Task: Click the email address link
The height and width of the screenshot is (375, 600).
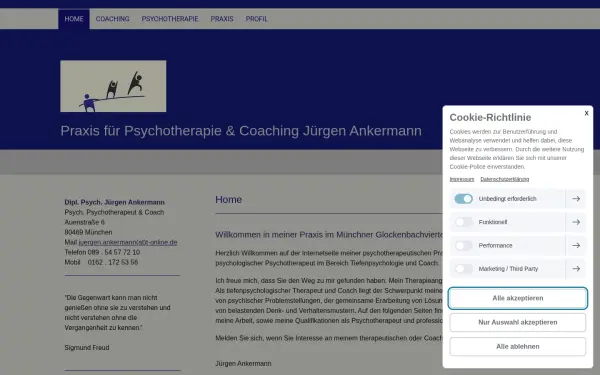Action: tap(128, 242)
